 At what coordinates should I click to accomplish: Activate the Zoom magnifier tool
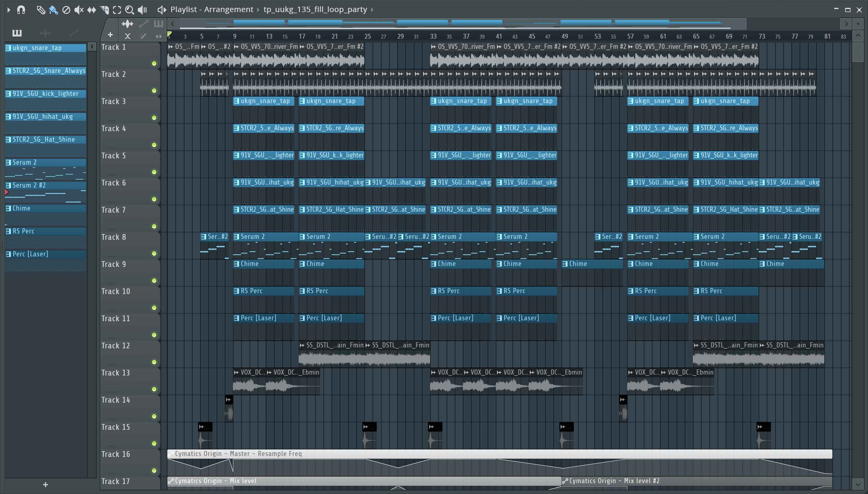pyautogui.click(x=130, y=10)
